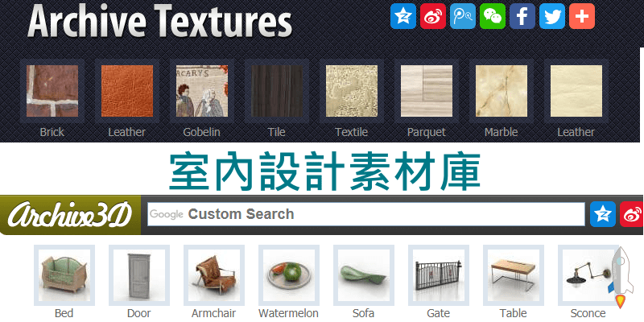The height and width of the screenshot is (322, 644).
Task: Open the Gobelin texture thumbnail
Action: (202, 91)
